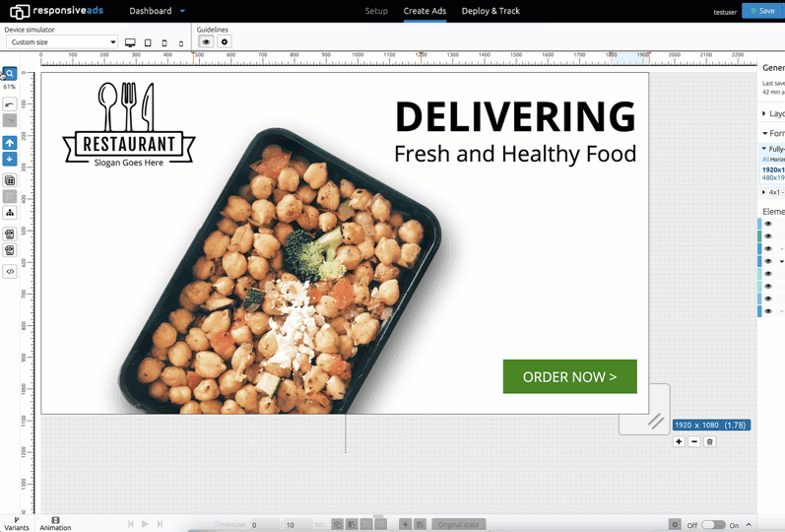Click the 61% zoom level text
Viewport: 785px width, 532px height.
coord(10,87)
